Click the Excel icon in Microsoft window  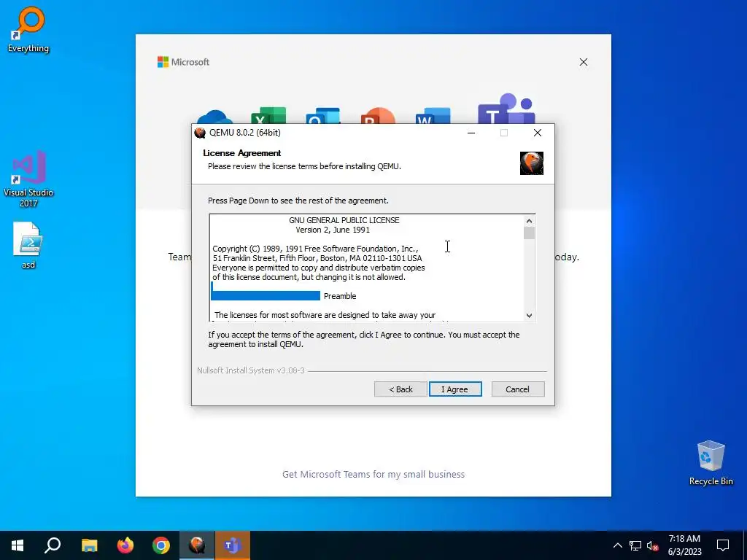268,116
